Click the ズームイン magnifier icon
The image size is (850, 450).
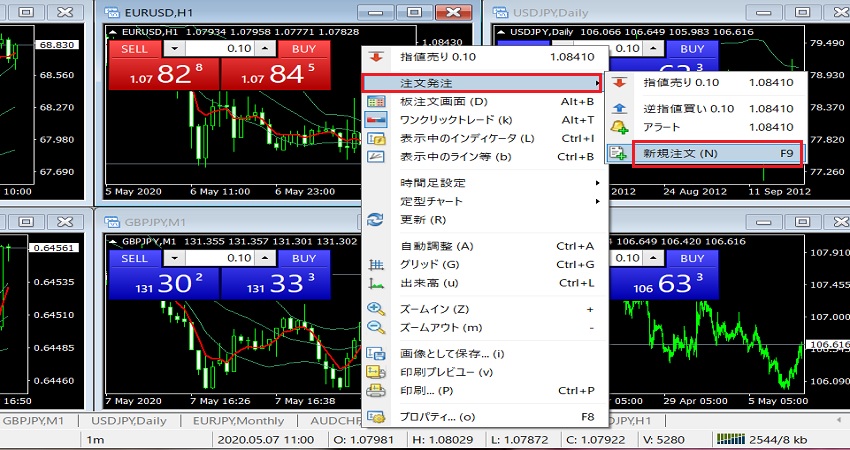pos(376,309)
